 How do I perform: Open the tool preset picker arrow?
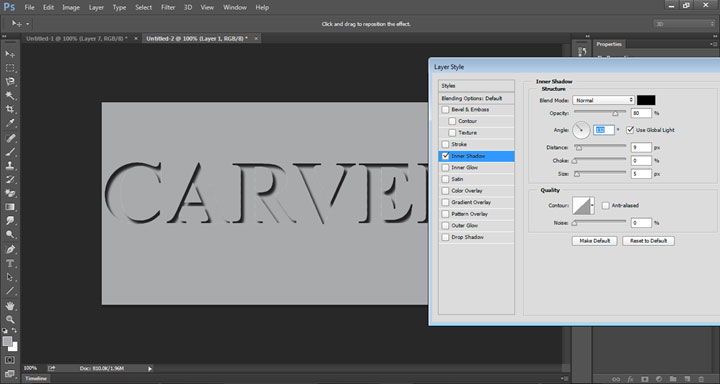click(x=28, y=23)
